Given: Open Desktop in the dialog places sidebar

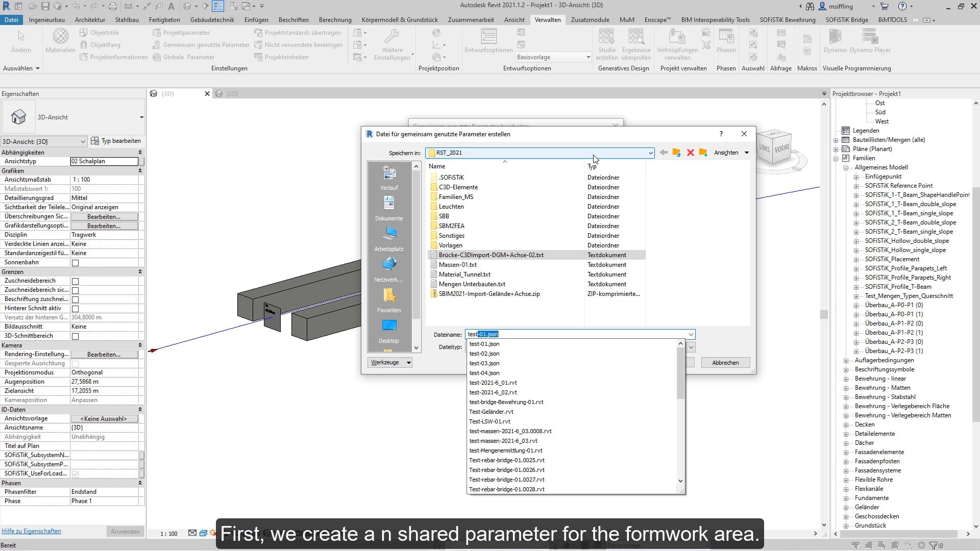Looking at the screenshot, I should (389, 331).
